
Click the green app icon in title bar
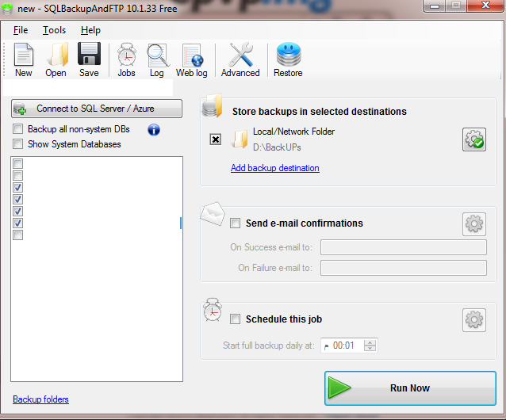click(7, 8)
